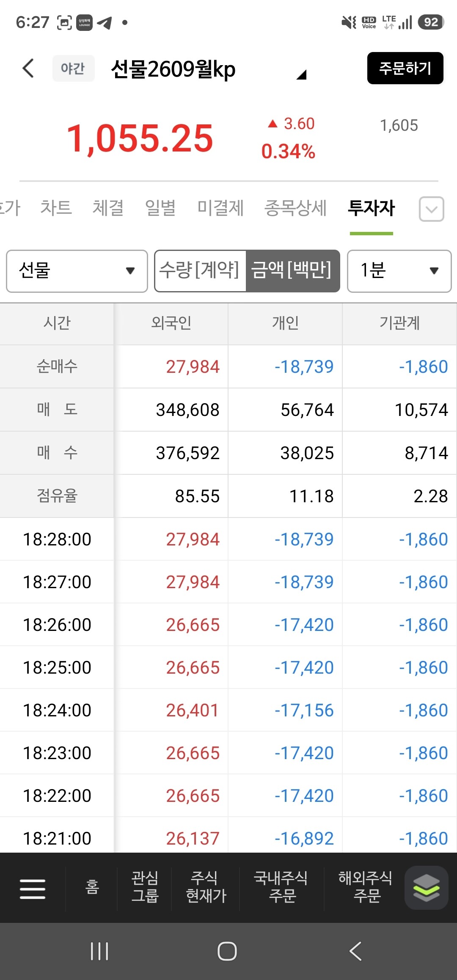Tap the back arrow beside 야간
Viewport: 457px width, 980px height.
coord(28,68)
